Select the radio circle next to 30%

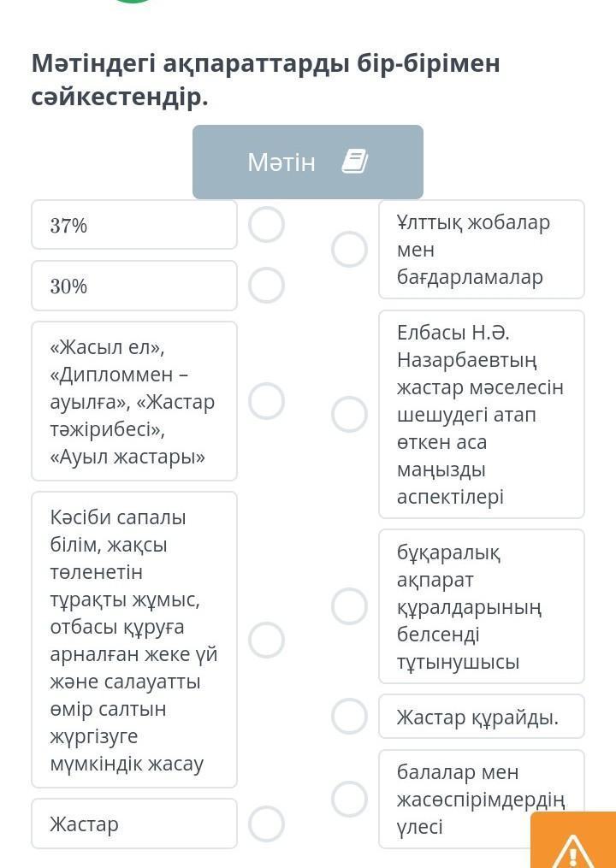click(266, 285)
